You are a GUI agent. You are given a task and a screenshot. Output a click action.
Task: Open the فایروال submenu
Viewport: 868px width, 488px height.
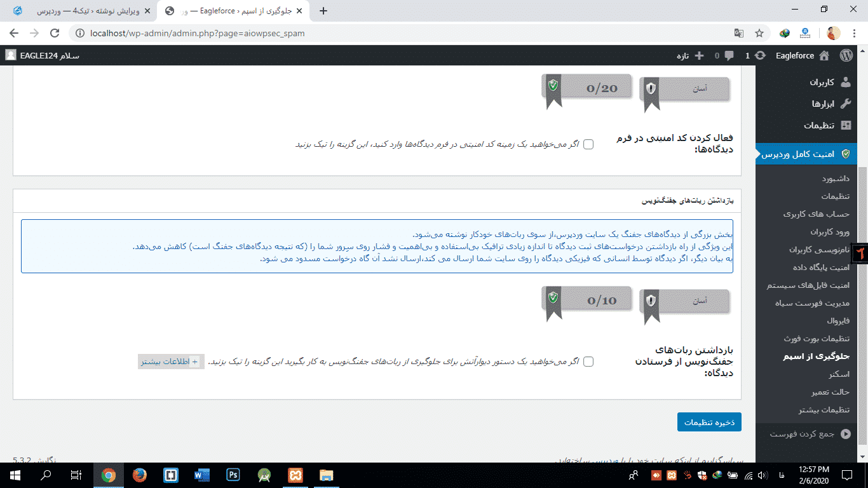(x=838, y=321)
